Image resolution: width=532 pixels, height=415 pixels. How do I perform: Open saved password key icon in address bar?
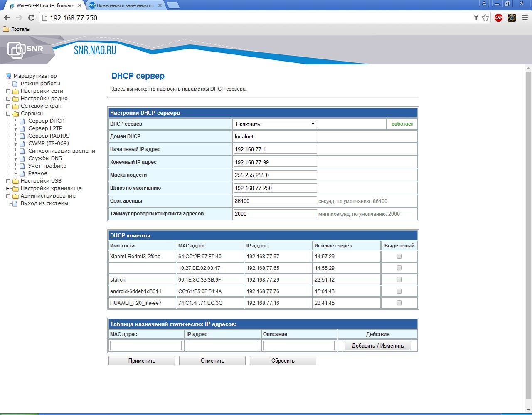476,17
